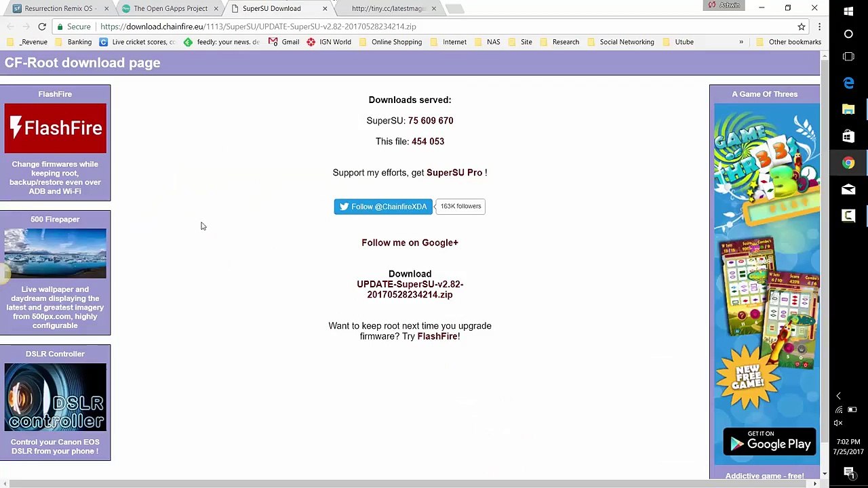The image size is (868, 488).
Task: Follow @ChainfireXDA on Twitter
Action: 383,207
